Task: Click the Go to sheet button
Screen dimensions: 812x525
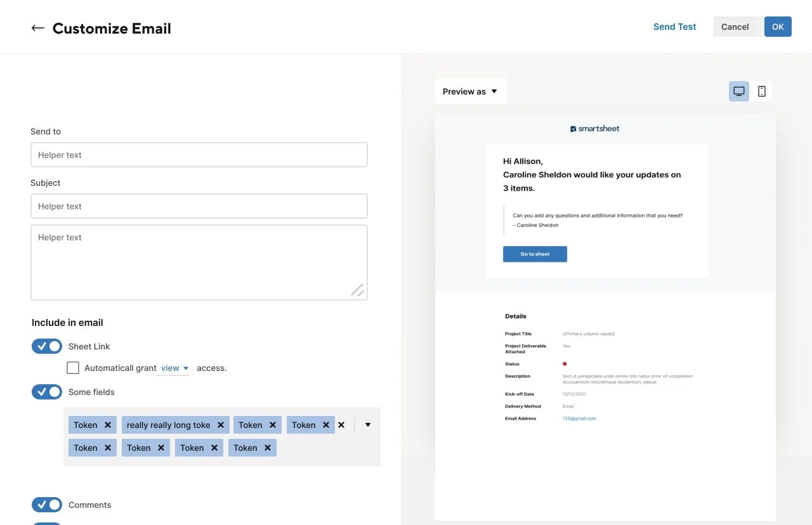Action: point(535,254)
